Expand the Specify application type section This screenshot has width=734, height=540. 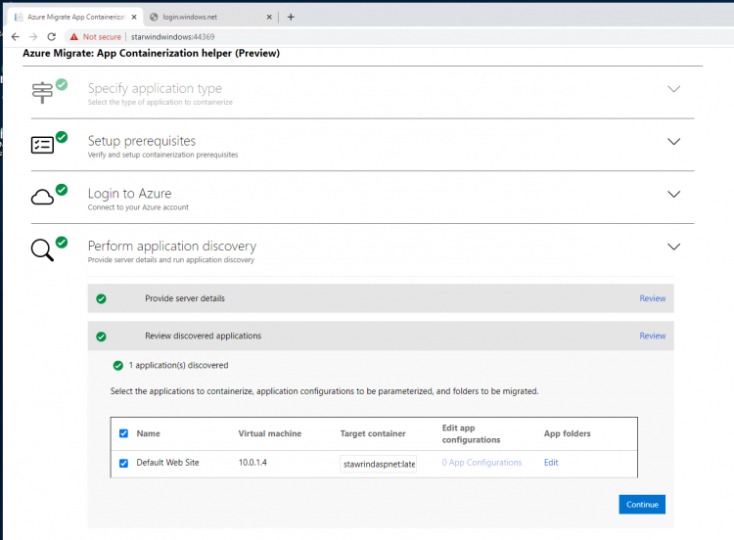coord(674,89)
